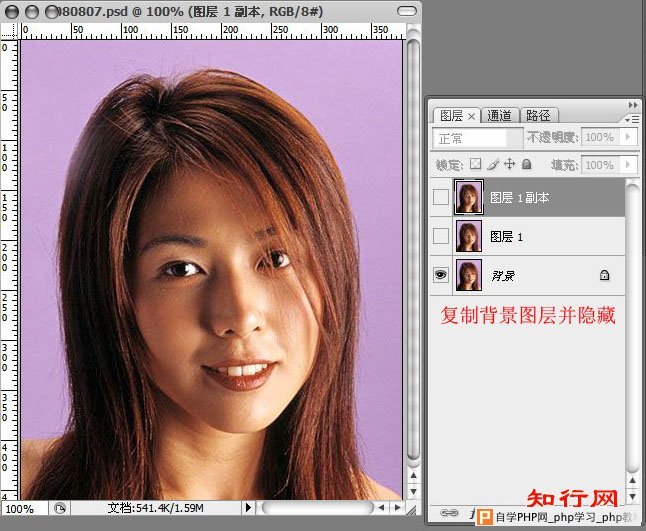
Task: Click the document window close button
Action: [x=12, y=12]
